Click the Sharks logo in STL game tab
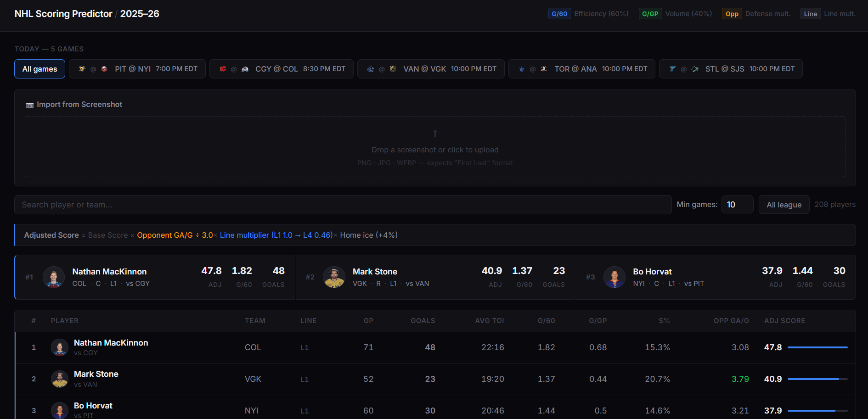The width and height of the screenshot is (868, 419). point(695,69)
